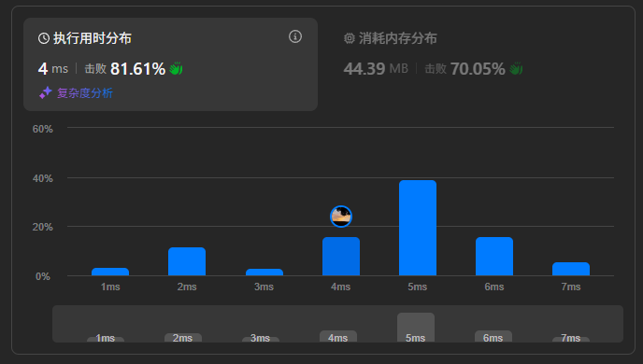Select the 3ms bar in the chart

264,272
